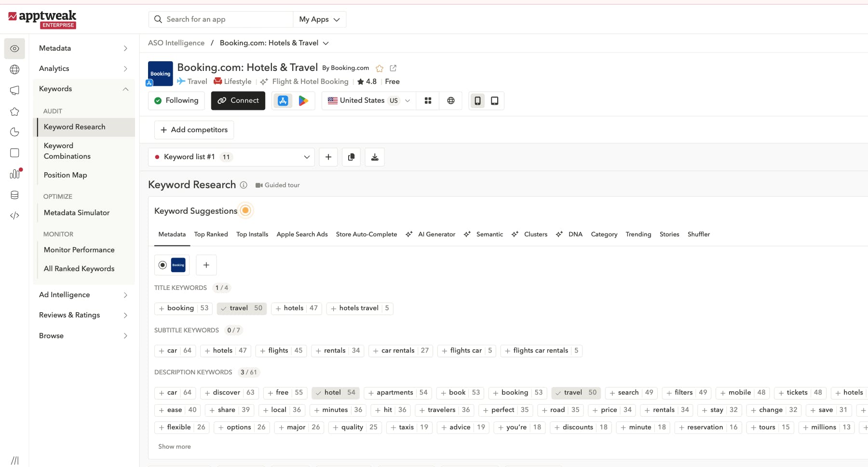868x467 pixels.
Task: Select the App Store icon
Action: 283,101
